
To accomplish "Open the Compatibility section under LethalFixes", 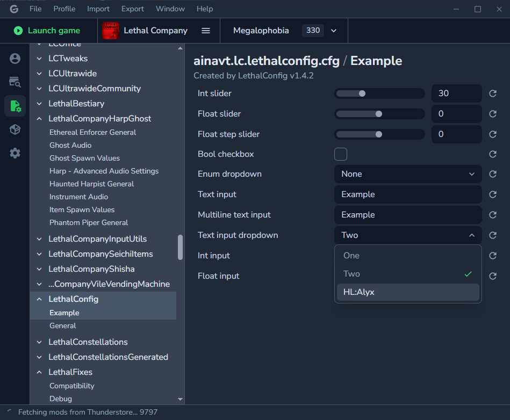I will tap(72, 386).
